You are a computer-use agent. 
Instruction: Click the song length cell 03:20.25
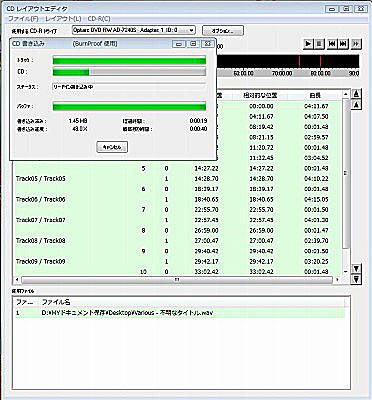pyautogui.click(x=316, y=261)
